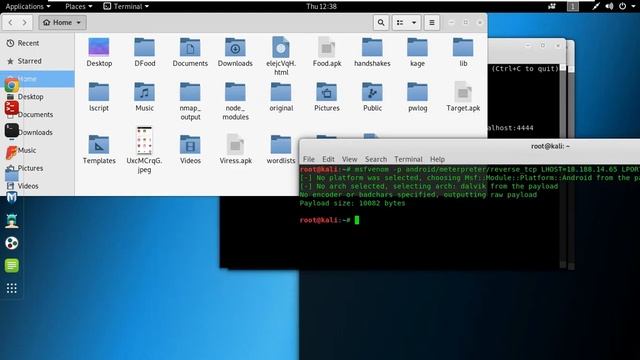Viewport: 640px width, 360px height.
Task: Click the workspace indicator in top bar
Action: click(x=573, y=6)
